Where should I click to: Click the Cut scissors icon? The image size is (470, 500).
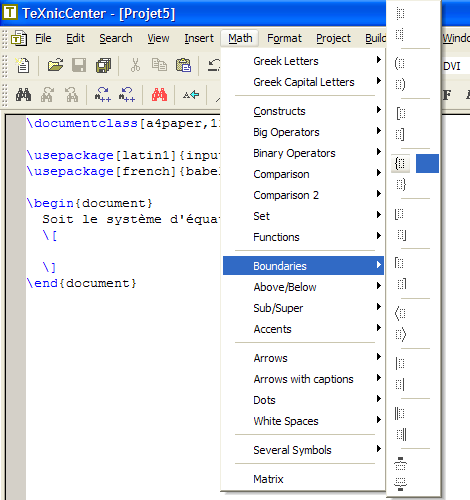coord(135,65)
